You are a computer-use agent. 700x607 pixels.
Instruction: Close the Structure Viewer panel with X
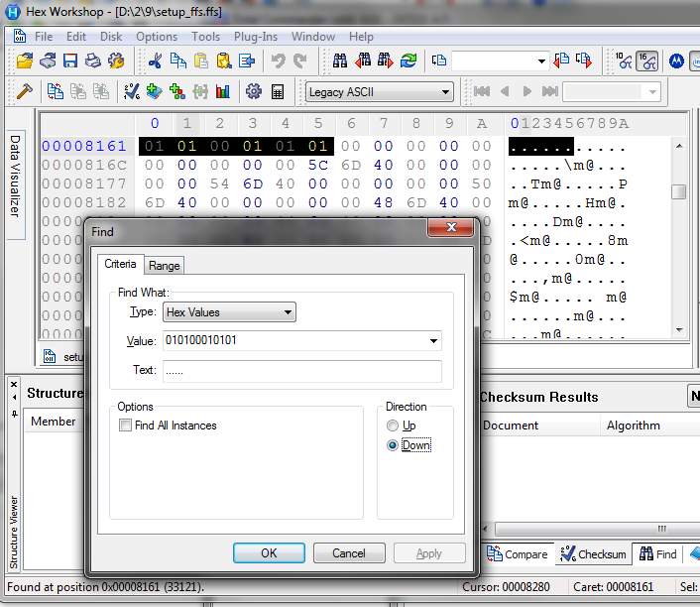[x=14, y=384]
